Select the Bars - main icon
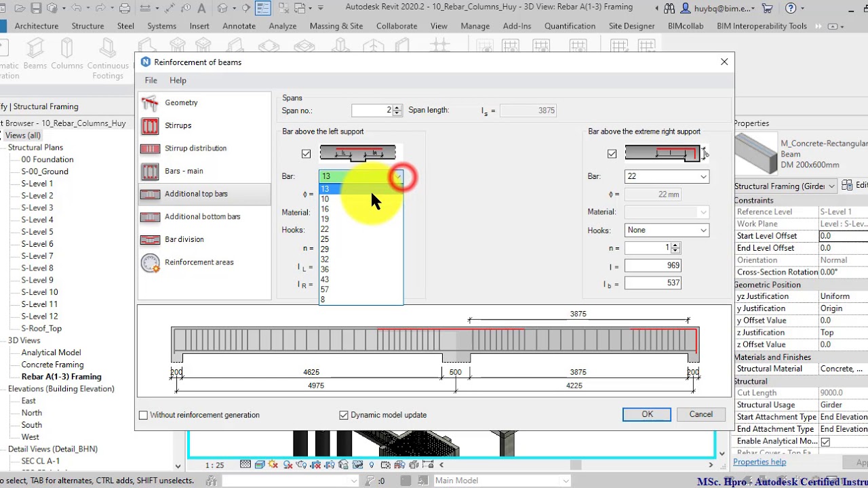The image size is (868, 488). [150, 171]
